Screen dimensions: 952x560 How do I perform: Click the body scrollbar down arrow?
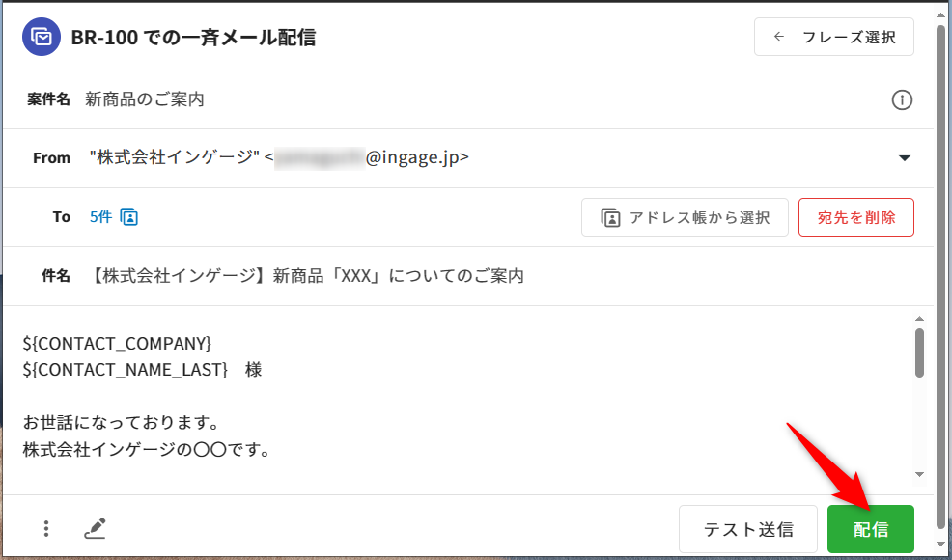[919, 474]
